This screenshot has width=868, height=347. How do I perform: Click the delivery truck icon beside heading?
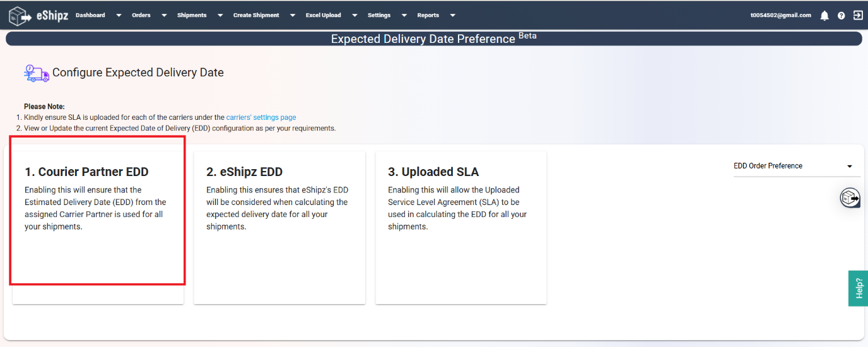click(36, 73)
